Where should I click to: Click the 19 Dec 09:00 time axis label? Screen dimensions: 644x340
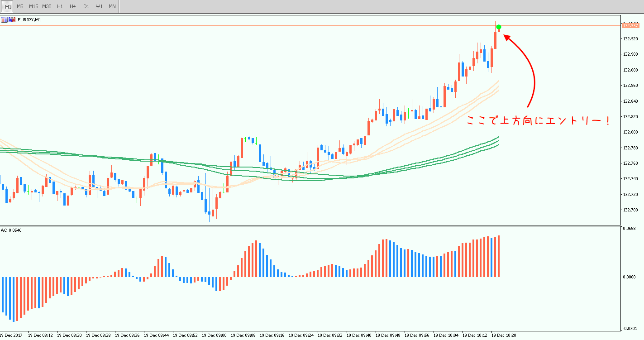[214, 335]
